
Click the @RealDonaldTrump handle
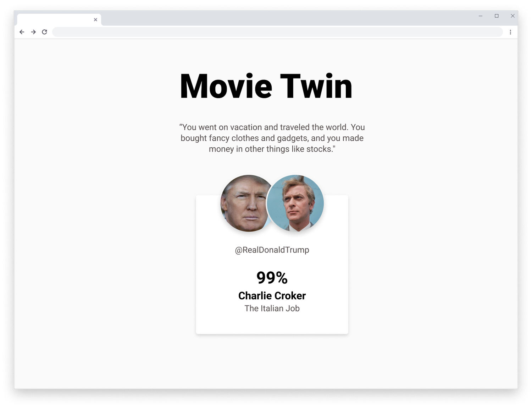tap(272, 250)
